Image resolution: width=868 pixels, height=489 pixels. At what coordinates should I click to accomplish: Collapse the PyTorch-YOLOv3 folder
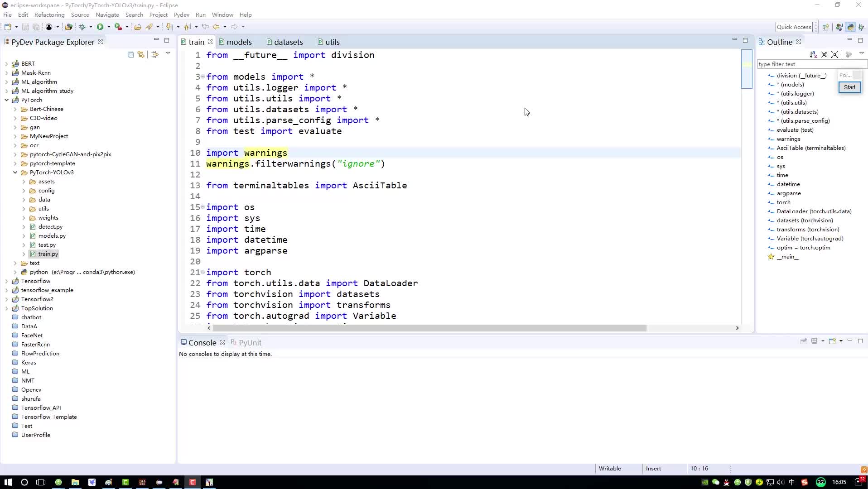pos(15,173)
